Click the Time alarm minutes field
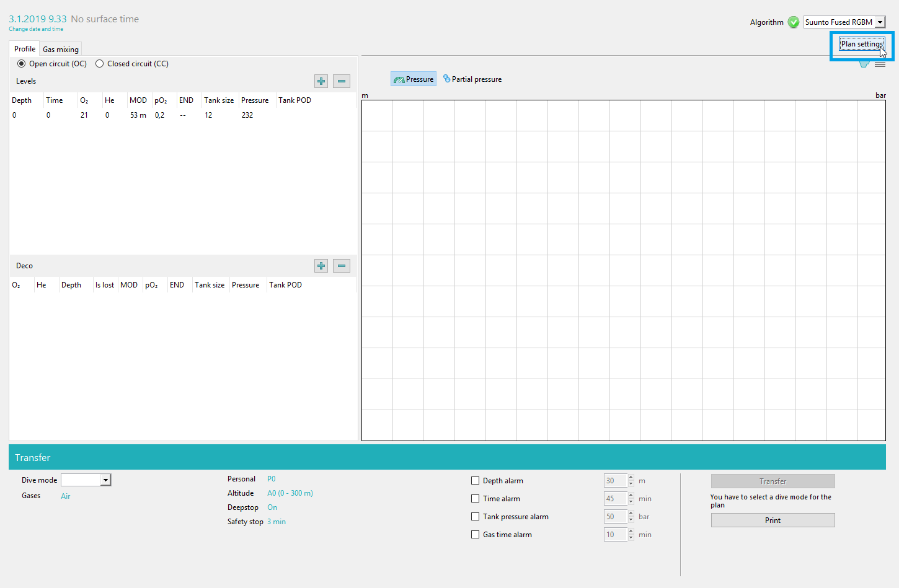 pos(615,499)
